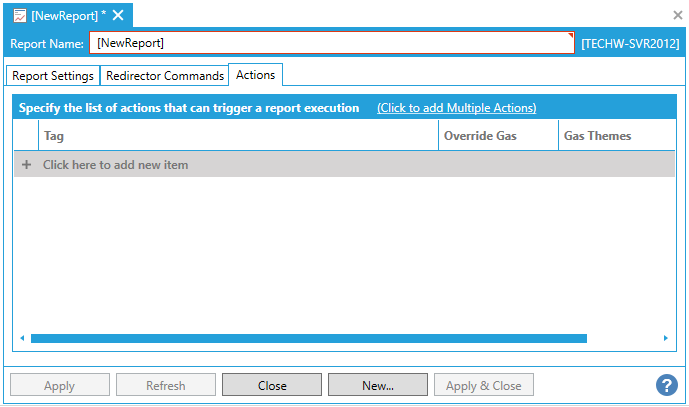
Task: Select the Actions tab
Action: pos(255,75)
